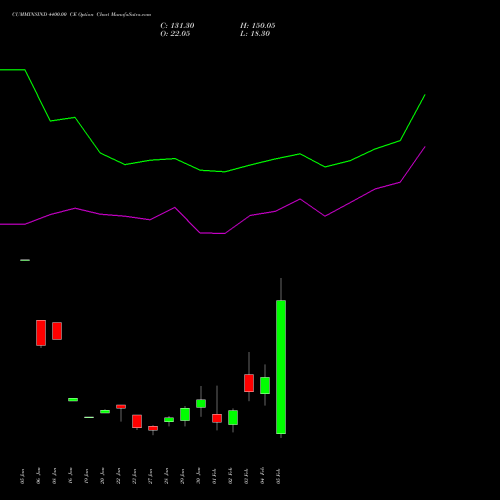The width and height of the screenshot is (500, 500).
Task: Select the red candle above 27 Jan
Action: pos(153,428)
